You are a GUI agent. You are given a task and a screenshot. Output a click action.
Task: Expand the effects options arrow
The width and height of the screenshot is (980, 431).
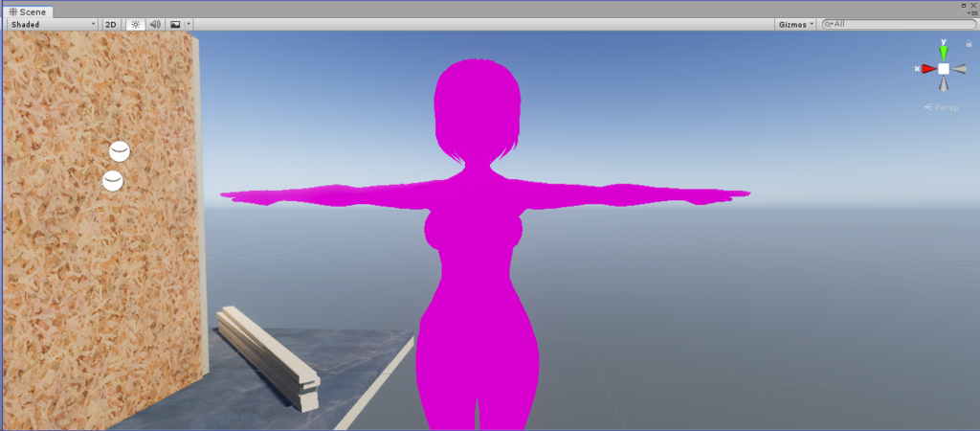coord(189,24)
